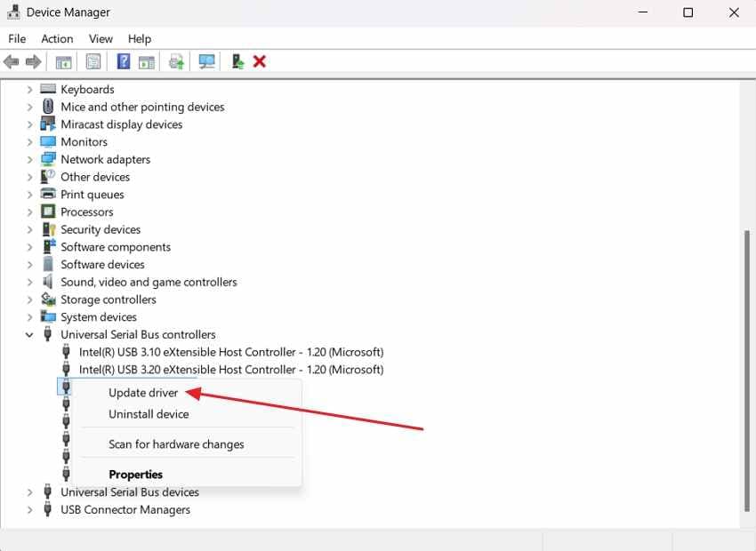
Task: Click the Update device driver toolbar icon
Action: click(176, 61)
